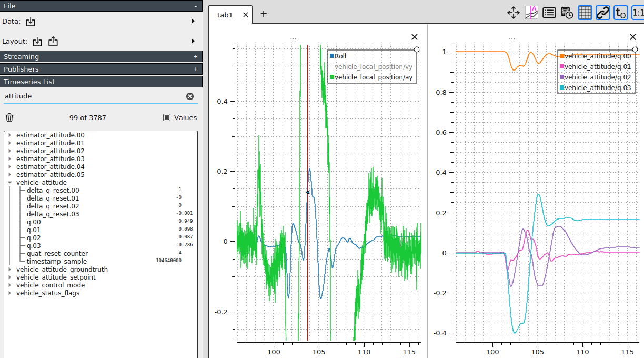The image size is (644, 358).
Task: Toggle the link X-axes button
Action: tap(602, 13)
